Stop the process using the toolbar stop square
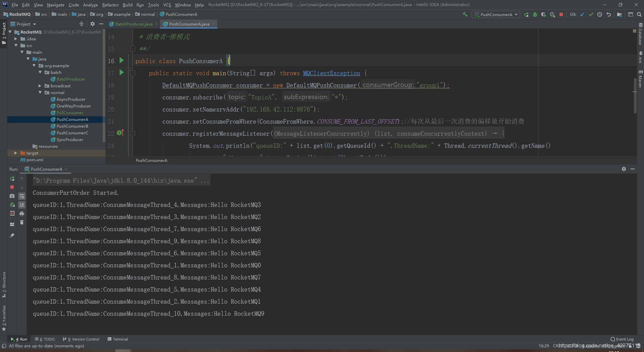Image resolution: width=644 pixels, height=352 pixels. coord(561,14)
